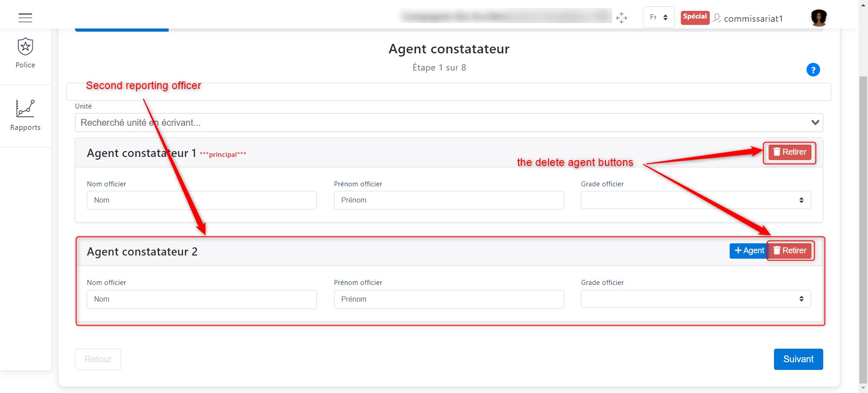Click the scrollbar down arrow
The image size is (868, 393).
[863, 388]
